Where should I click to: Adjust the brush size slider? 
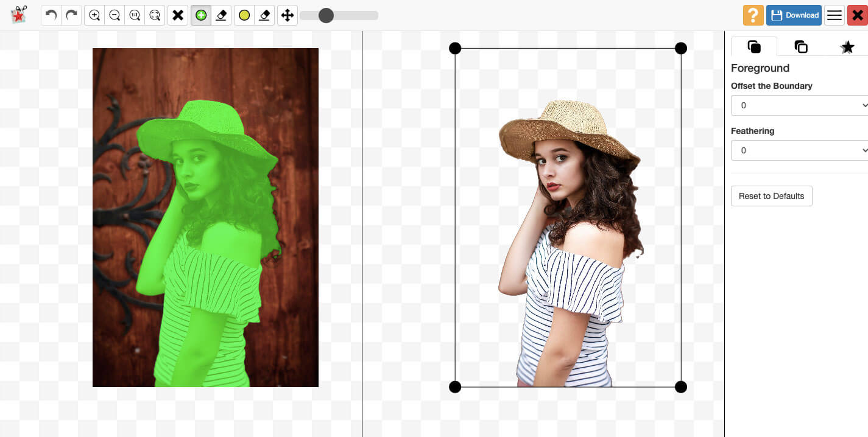click(x=326, y=15)
